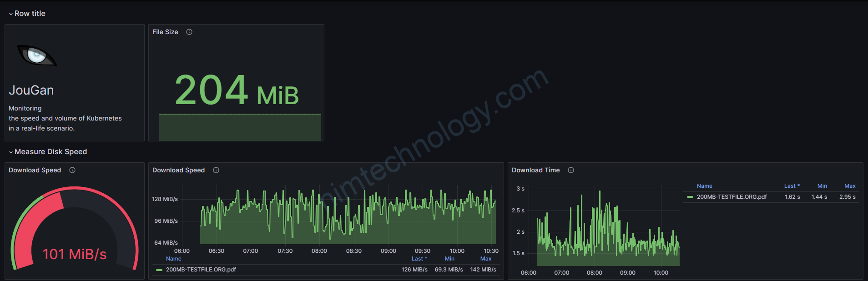Click info icon on Download Speed gauge panel
The height and width of the screenshot is (281, 868).
[72, 170]
